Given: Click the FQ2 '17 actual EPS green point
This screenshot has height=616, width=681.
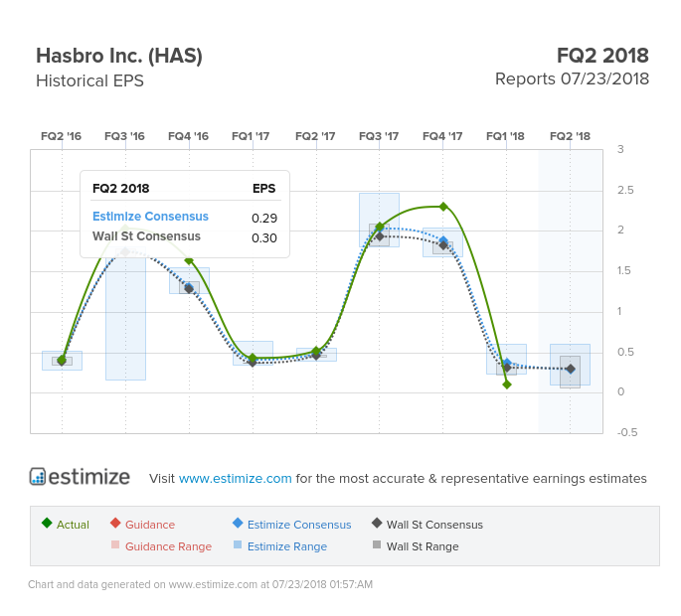Looking at the screenshot, I should (316, 351).
